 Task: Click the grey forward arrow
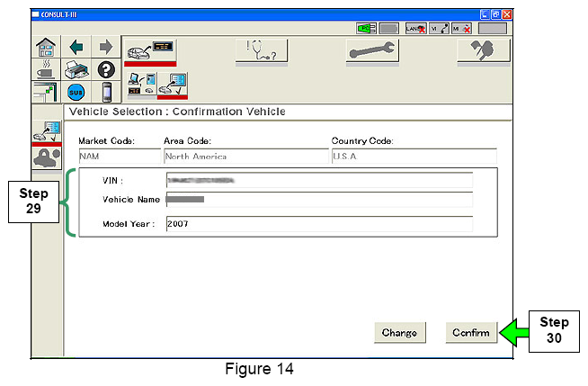(104, 46)
